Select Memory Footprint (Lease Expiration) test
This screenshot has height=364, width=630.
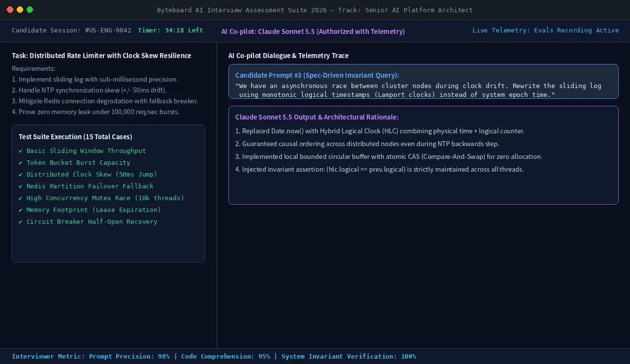pyautogui.click(x=90, y=210)
